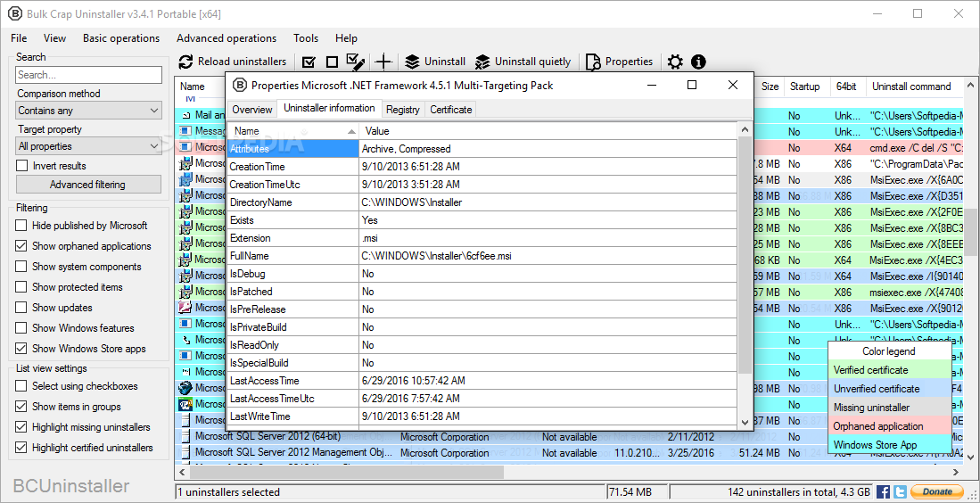Click the deselect all square icon

tap(332, 62)
